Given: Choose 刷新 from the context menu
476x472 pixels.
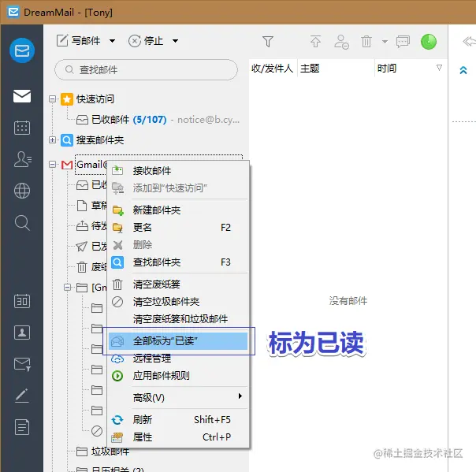Looking at the screenshot, I should pos(178,420).
